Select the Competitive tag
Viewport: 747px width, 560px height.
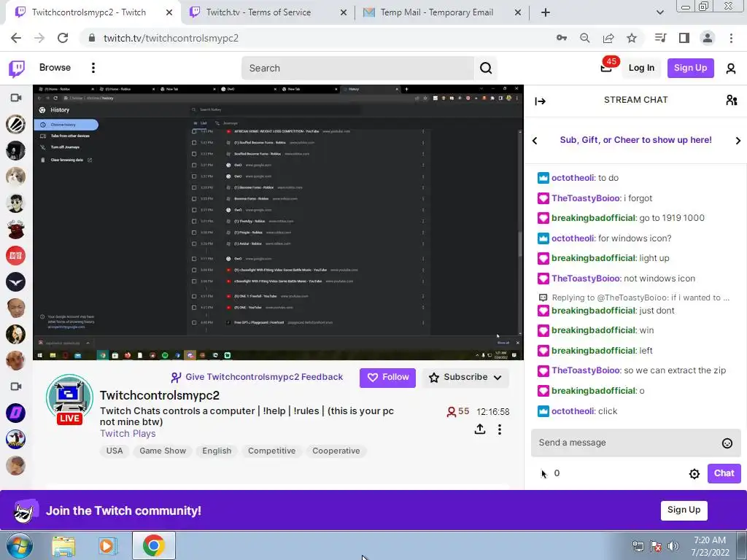tap(271, 451)
